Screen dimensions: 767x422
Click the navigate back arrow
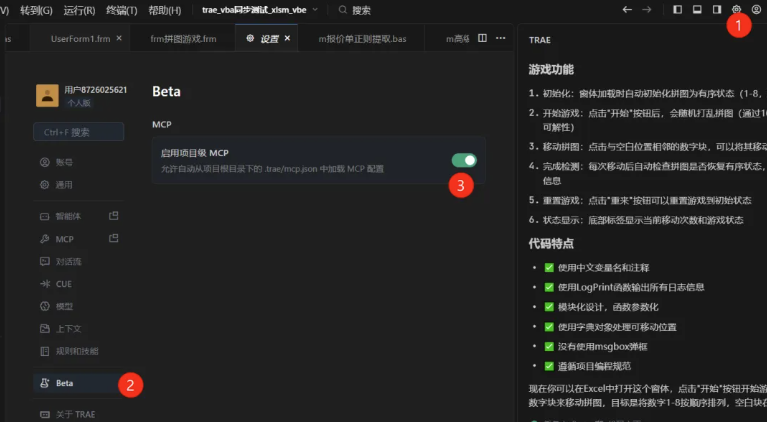[627, 10]
